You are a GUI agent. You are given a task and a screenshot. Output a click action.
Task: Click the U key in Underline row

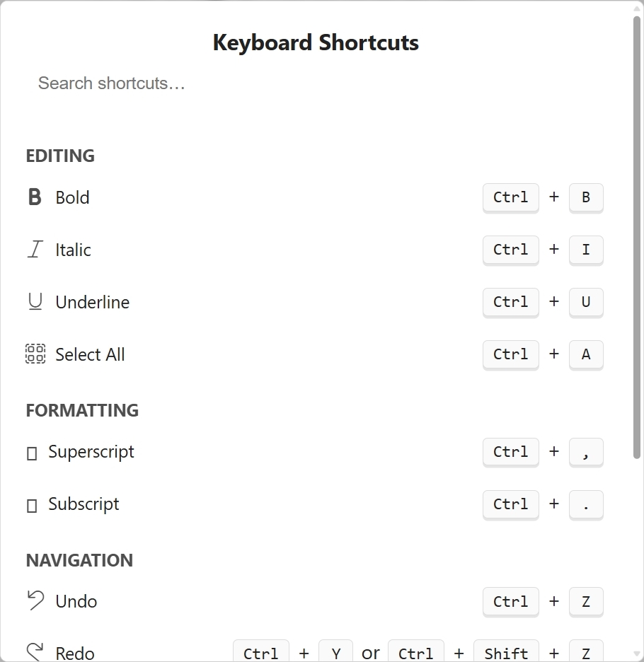585,302
